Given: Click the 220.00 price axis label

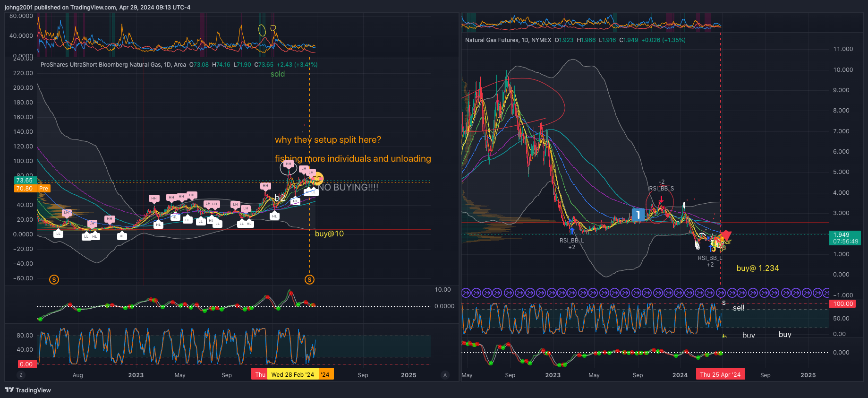Looking at the screenshot, I should (x=23, y=73).
